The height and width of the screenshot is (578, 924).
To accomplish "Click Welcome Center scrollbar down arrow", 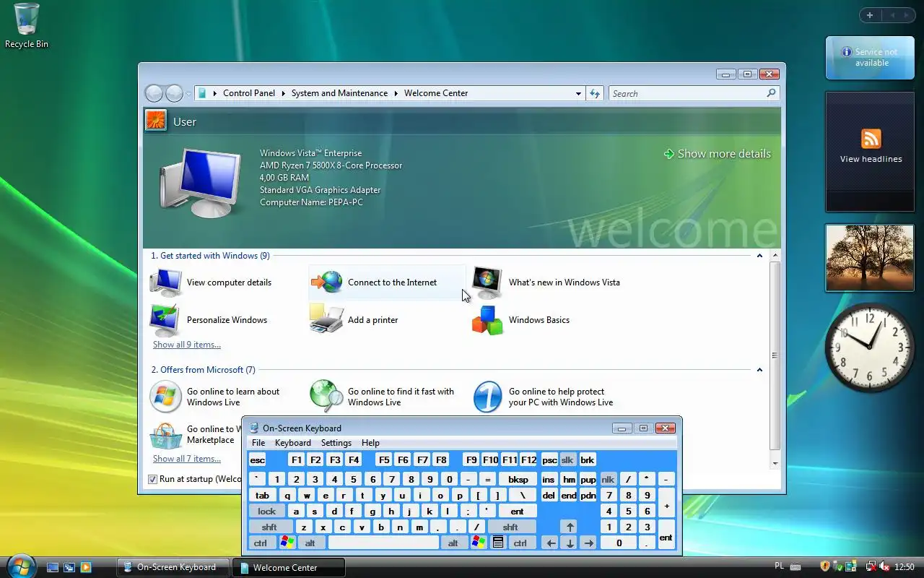I will [x=775, y=463].
